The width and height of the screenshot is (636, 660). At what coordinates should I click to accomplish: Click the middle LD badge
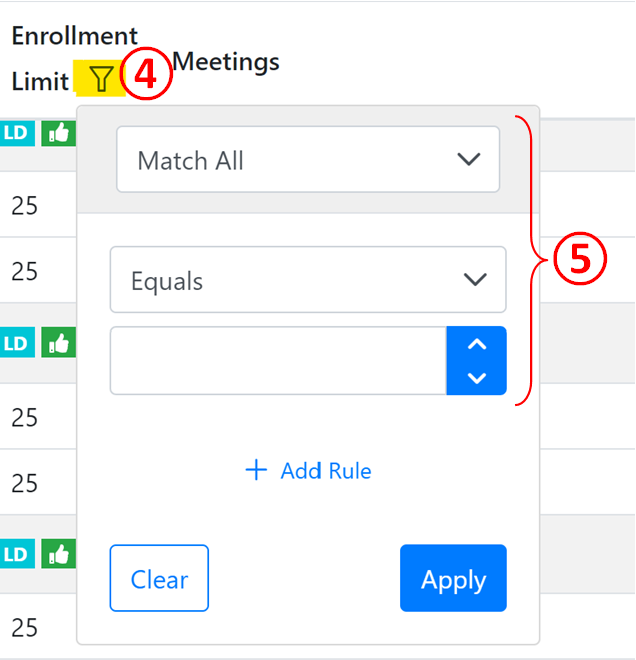click(x=17, y=343)
